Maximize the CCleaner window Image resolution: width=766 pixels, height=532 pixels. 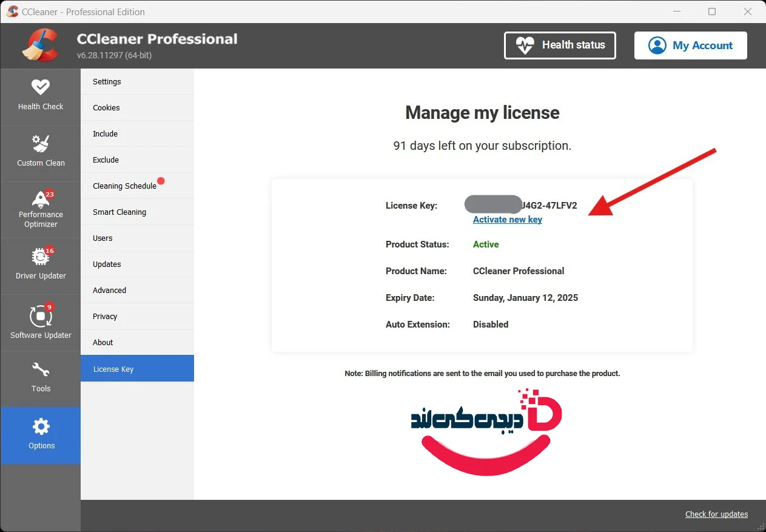(712, 12)
